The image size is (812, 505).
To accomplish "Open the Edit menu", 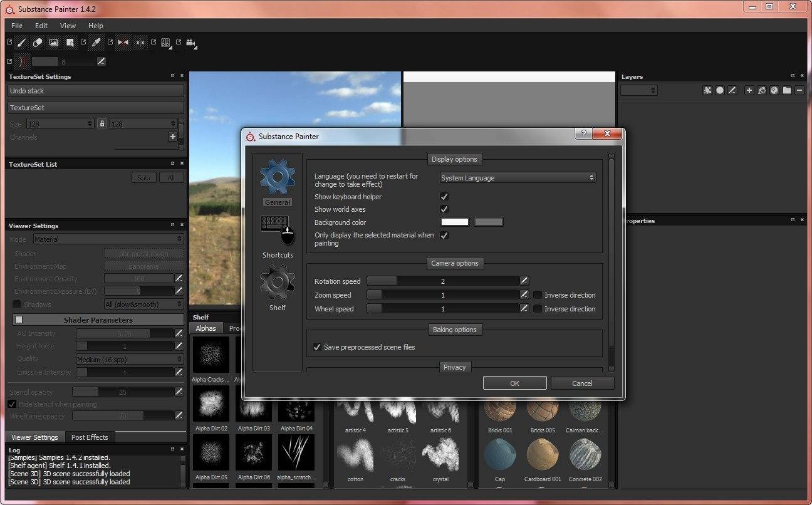I will (41, 26).
